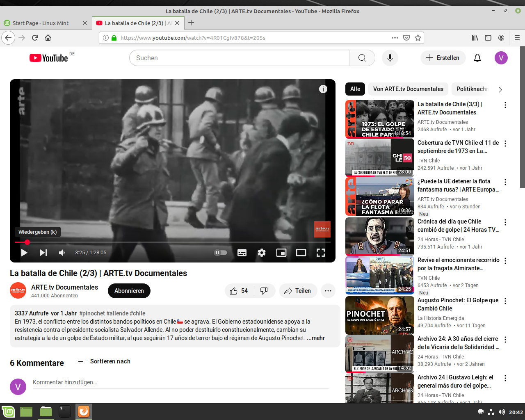Open ARTE.tv channel avatar
Screen dimensions: 525x420
click(x=18, y=290)
